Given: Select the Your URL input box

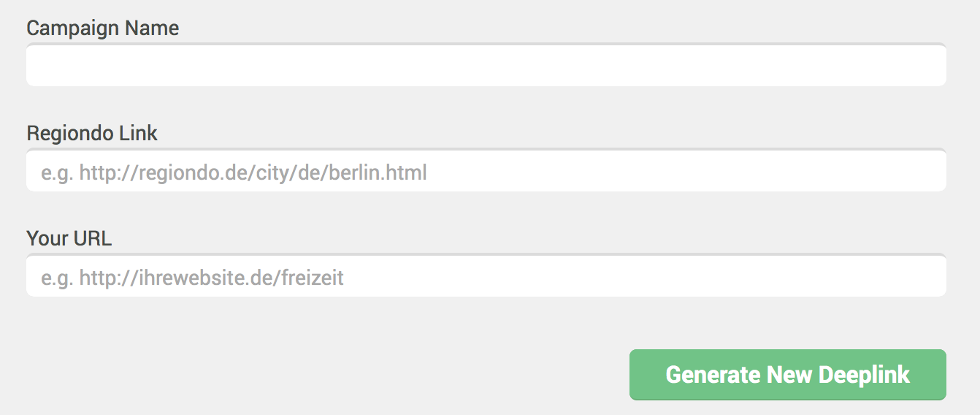Looking at the screenshot, I should click(486, 275).
